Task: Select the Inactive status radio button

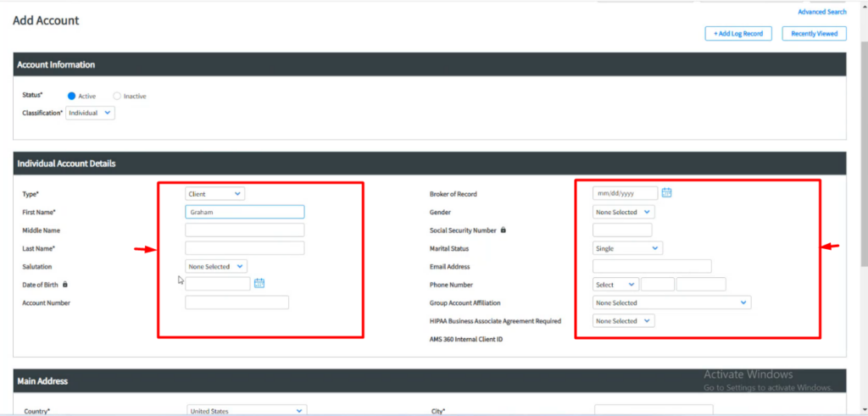Action: coord(117,96)
